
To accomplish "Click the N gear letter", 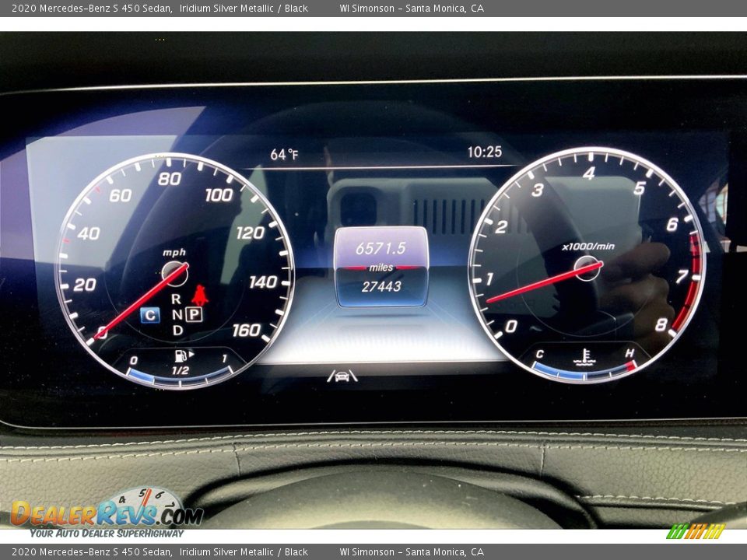I will point(177,315).
